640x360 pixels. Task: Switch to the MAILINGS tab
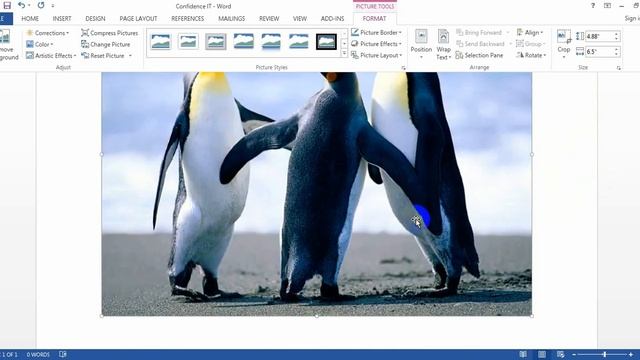[231, 19]
